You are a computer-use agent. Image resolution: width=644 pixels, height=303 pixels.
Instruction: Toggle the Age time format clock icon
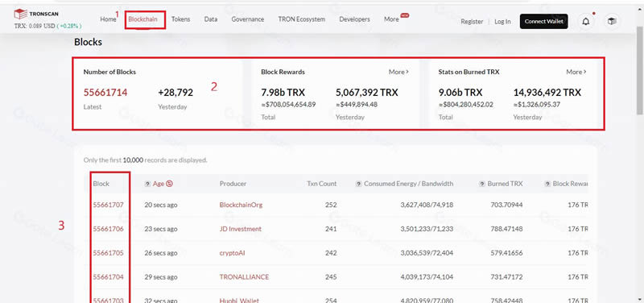click(x=170, y=184)
